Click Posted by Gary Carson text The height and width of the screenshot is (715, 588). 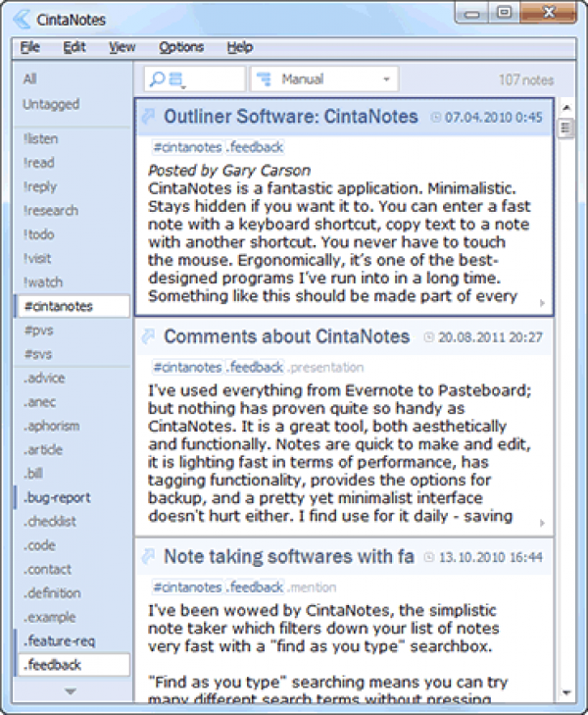point(229,171)
